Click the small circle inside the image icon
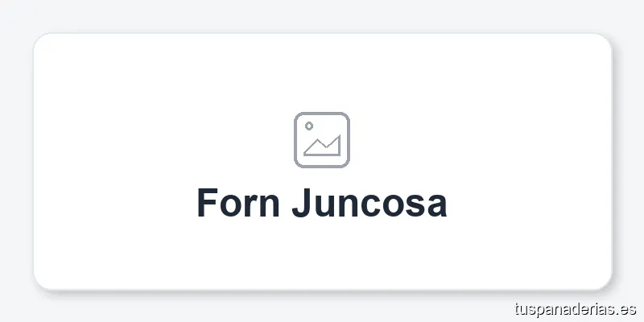The image size is (644, 322). 309,126
